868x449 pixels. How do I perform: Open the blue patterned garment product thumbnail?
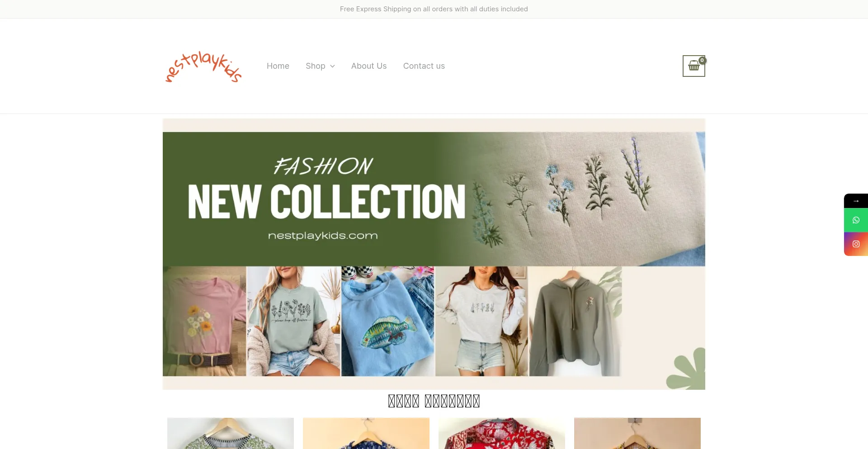(x=366, y=433)
